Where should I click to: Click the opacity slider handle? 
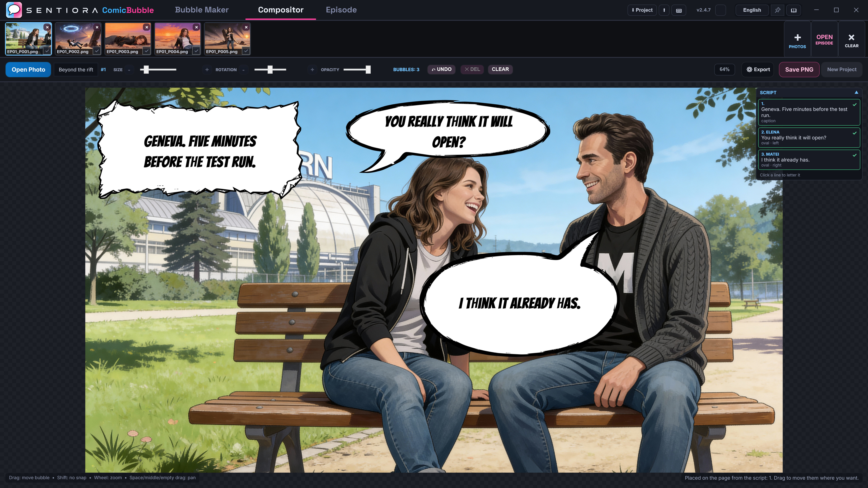(368, 69)
